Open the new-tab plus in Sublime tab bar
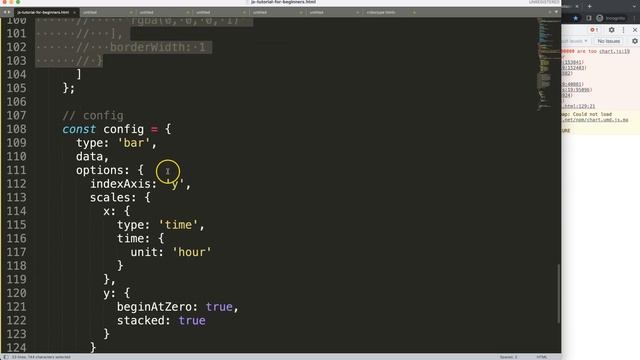Viewport: 640px width, 360px height. 549,12
